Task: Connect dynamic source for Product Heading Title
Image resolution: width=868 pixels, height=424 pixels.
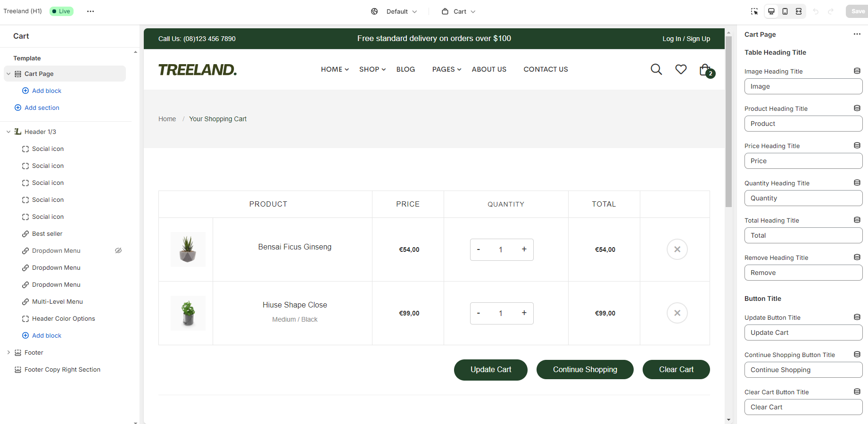Action: [857, 108]
